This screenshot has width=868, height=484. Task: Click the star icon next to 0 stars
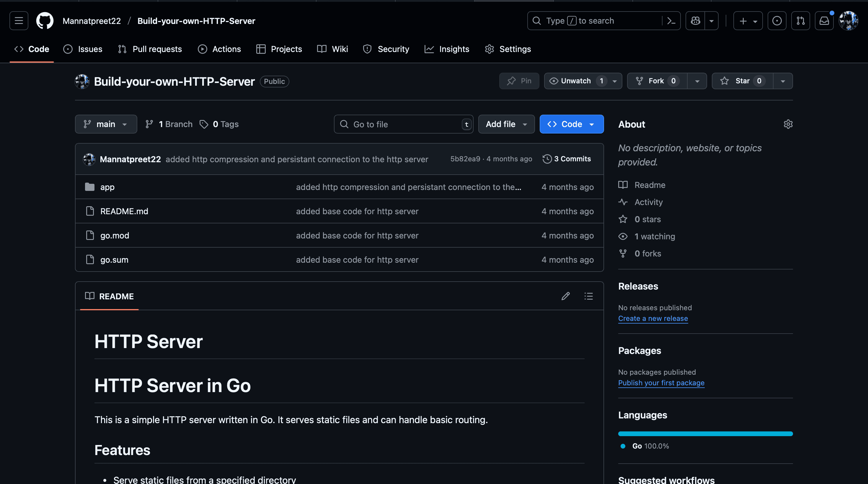623,219
